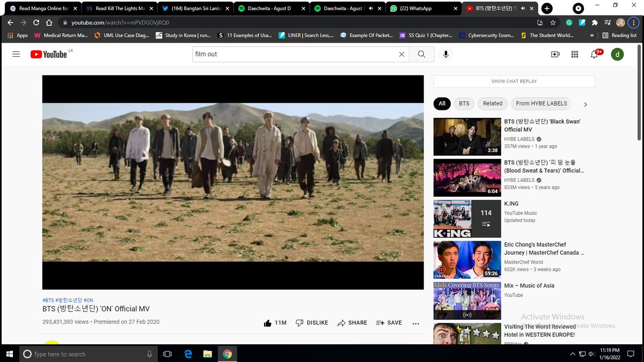Go back in Chrome
Viewport: 644px width, 362px height.
click(10, 23)
